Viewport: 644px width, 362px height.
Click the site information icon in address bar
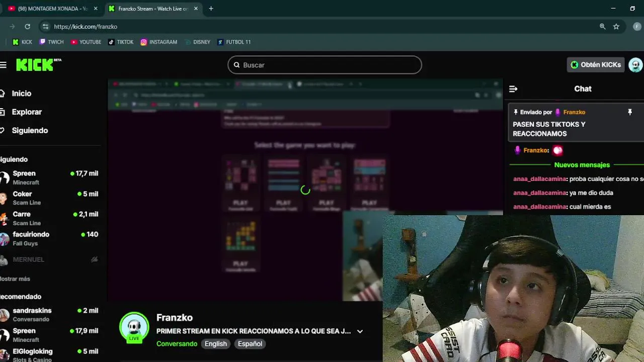(45, 27)
